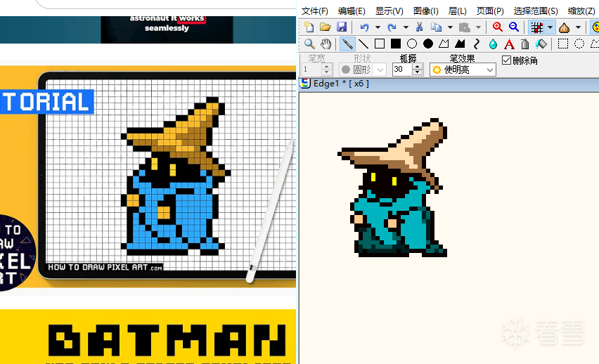Viewport: 599px width, 364px height.
Task: Open the BATMAN tutorial thumbnail in browser
Action: pos(148,337)
